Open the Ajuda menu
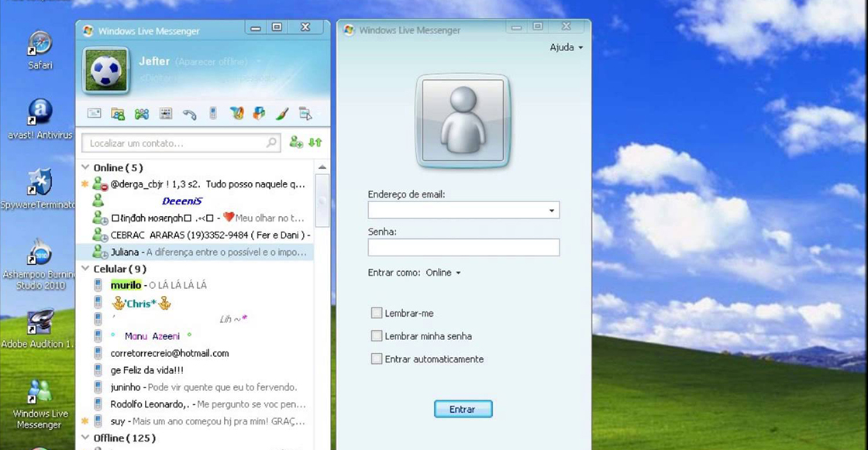 566,47
